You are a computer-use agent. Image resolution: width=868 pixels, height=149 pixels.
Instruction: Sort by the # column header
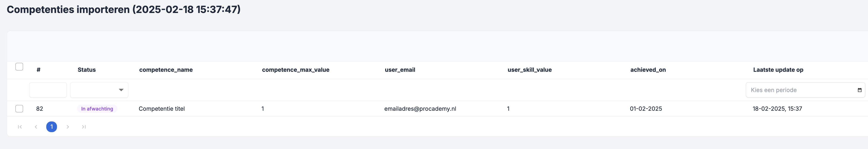39,70
